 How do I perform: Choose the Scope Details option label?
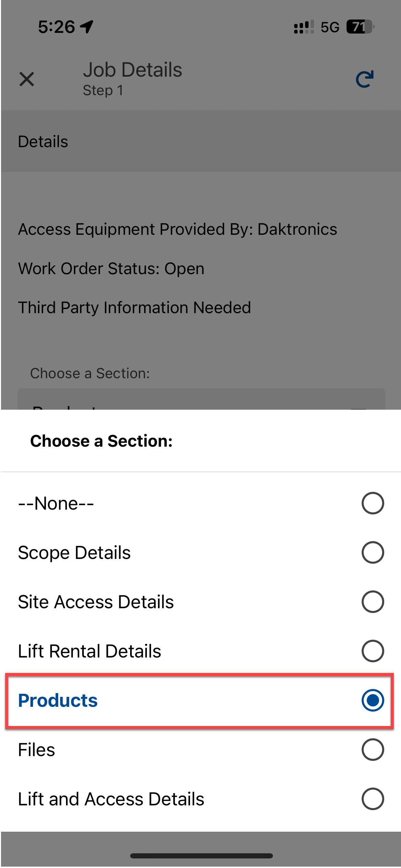point(74,552)
